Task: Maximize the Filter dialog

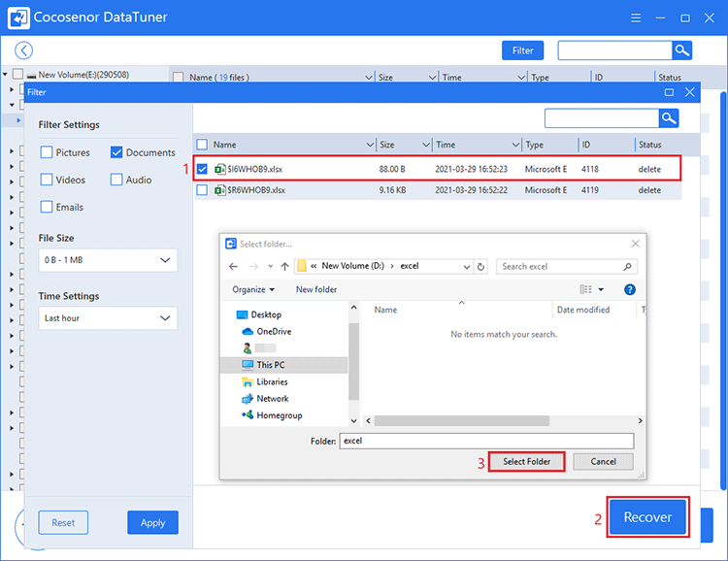Action: pos(669,92)
